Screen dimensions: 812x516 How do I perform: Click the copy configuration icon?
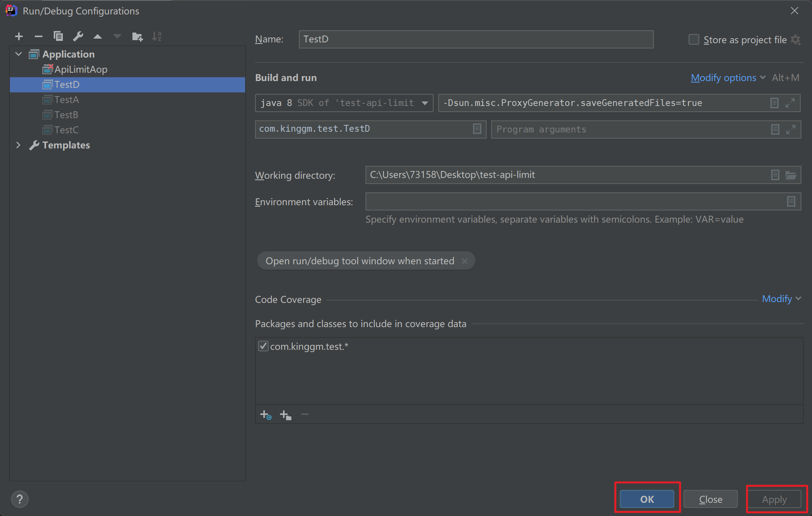point(58,37)
